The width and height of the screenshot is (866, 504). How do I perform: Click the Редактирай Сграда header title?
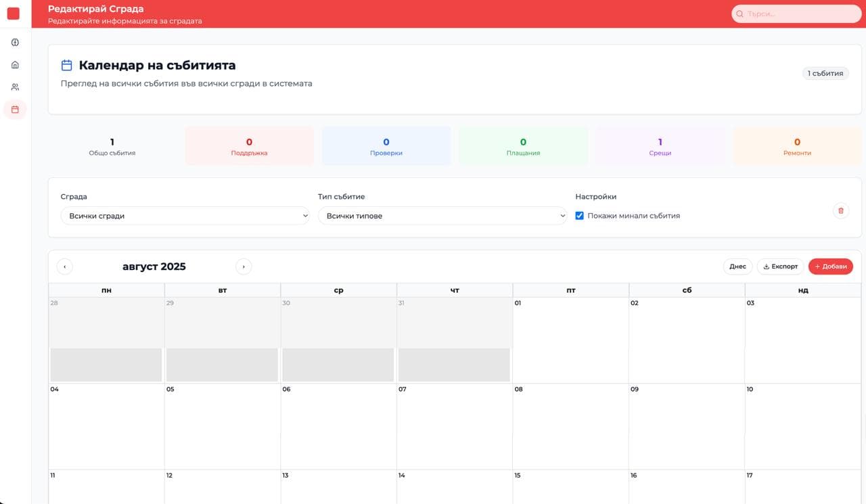[95, 9]
